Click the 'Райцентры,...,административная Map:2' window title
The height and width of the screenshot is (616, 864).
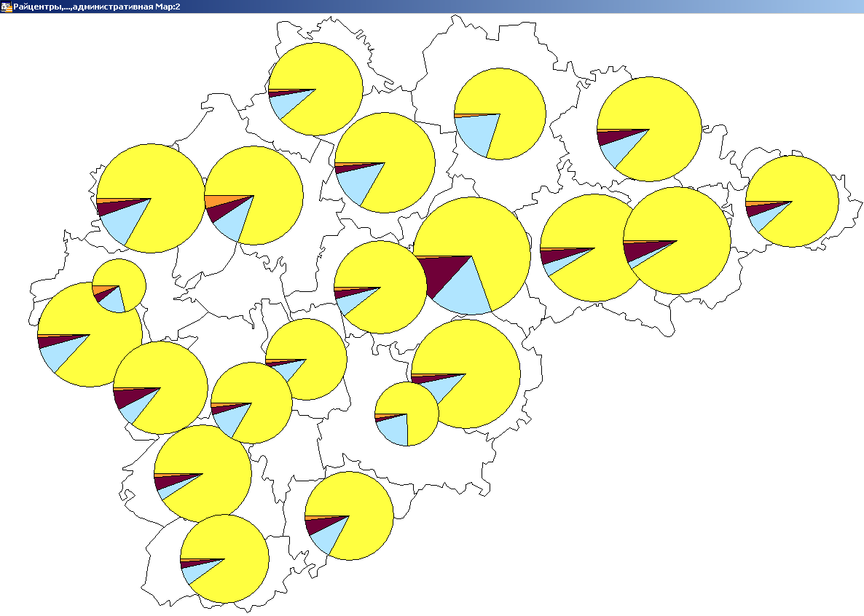pyautogui.click(x=96, y=7)
